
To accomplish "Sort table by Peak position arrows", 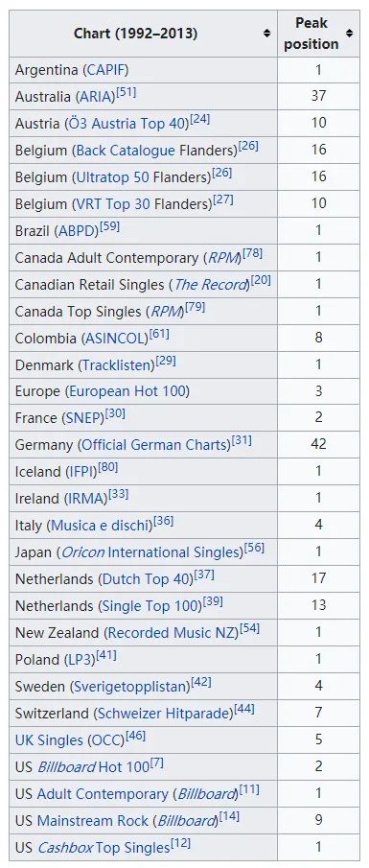I will click(x=349, y=34).
